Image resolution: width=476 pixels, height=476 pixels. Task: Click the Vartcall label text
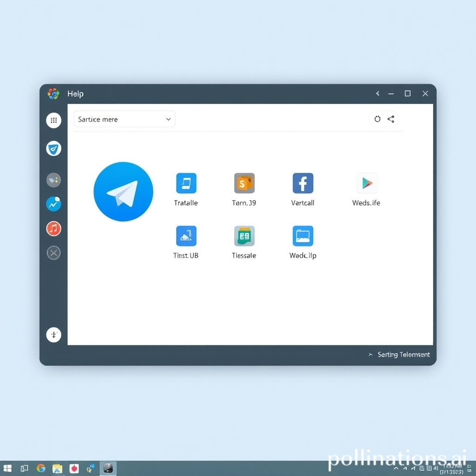pyautogui.click(x=303, y=203)
